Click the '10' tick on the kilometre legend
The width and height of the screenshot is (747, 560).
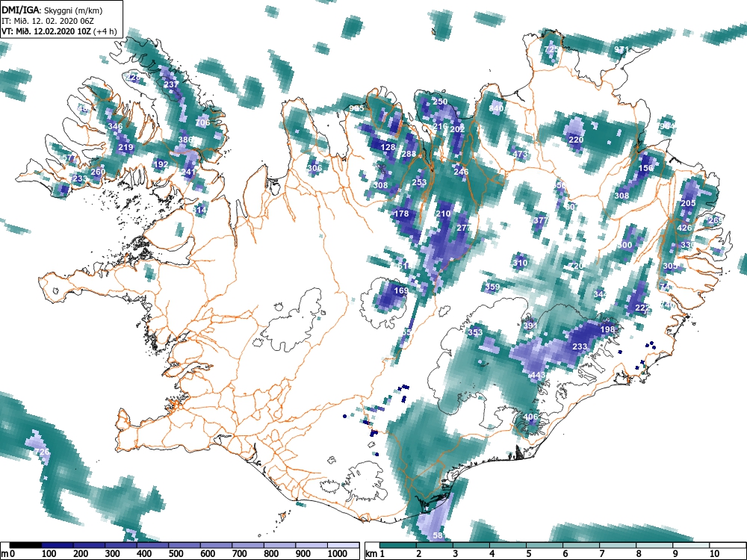tap(713, 554)
